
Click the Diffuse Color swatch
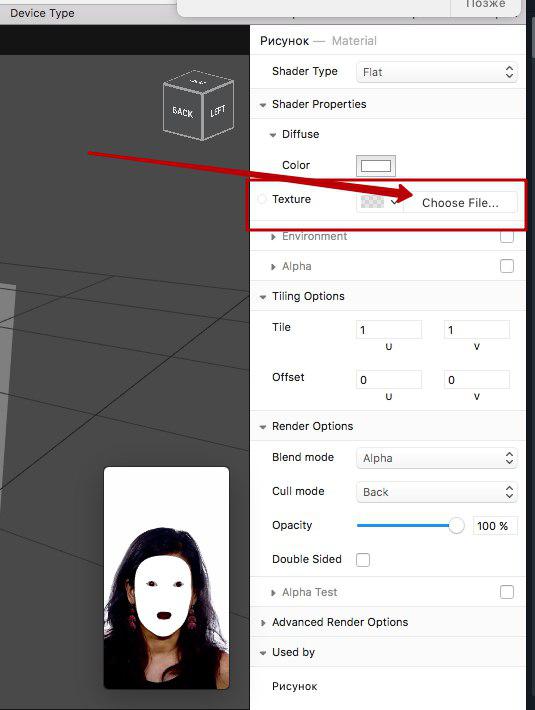click(376, 166)
